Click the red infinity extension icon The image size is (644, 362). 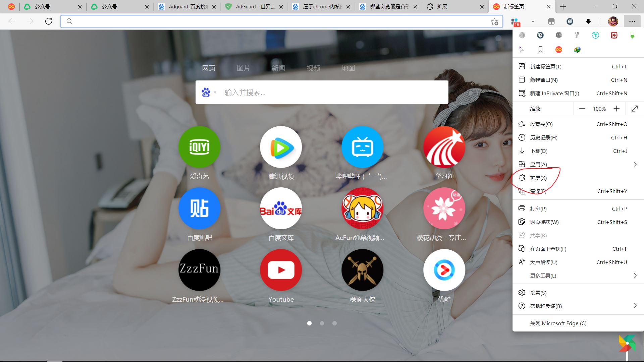tap(559, 49)
